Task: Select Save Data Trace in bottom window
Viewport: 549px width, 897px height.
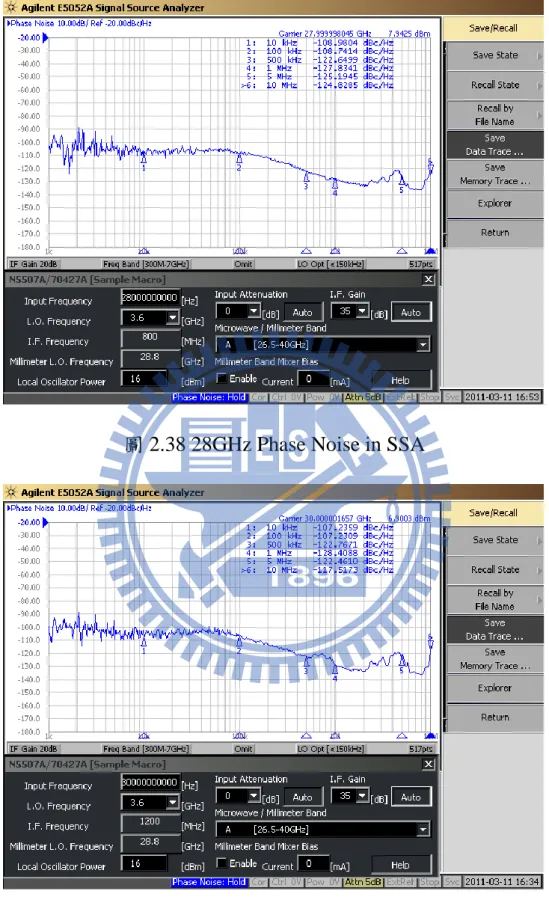Action: [x=495, y=629]
